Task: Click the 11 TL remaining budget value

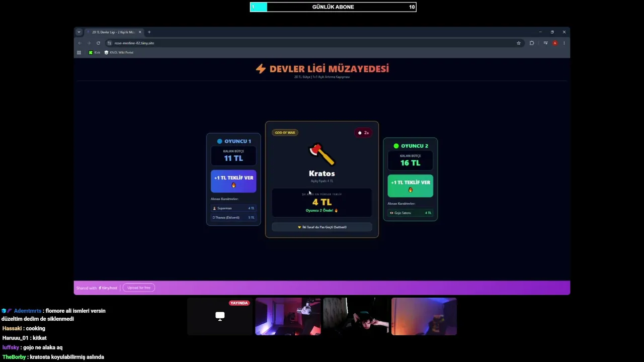Action: click(233, 158)
